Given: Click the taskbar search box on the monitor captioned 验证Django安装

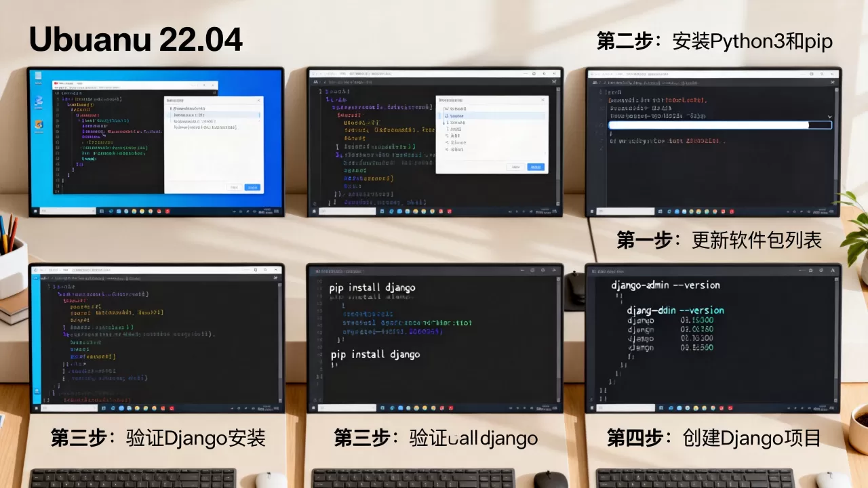Looking at the screenshot, I should coord(69,408).
